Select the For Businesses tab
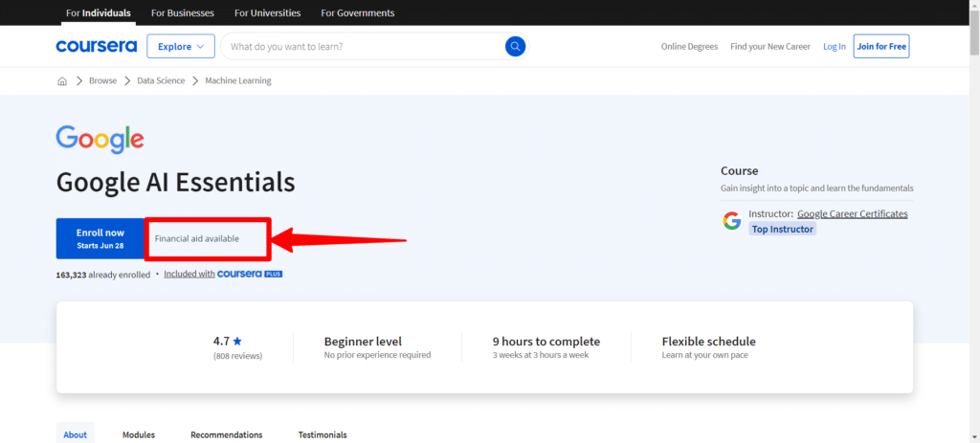Image resolution: width=980 pixels, height=443 pixels. coord(183,12)
